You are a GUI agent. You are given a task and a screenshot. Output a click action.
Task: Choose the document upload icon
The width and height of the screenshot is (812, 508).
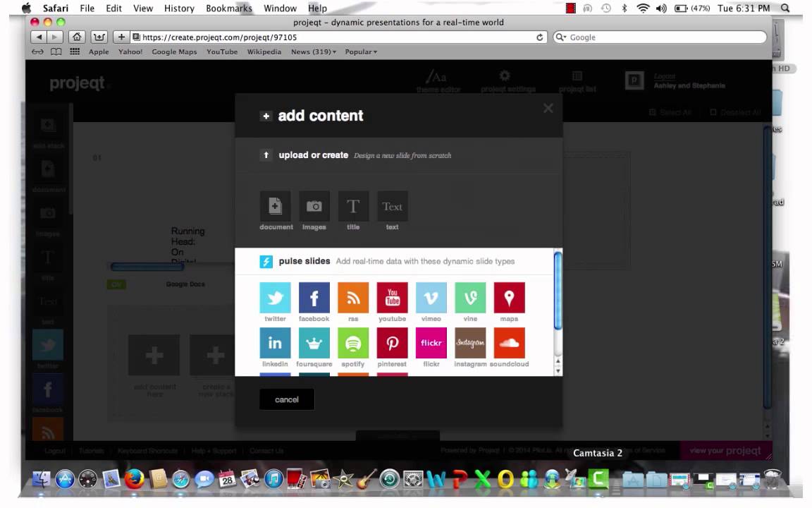(x=275, y=206)
